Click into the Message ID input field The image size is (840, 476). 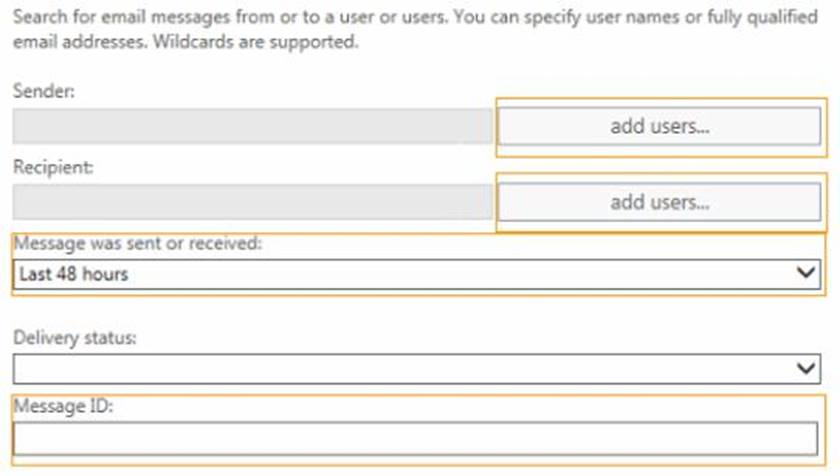tap(415, 439)
